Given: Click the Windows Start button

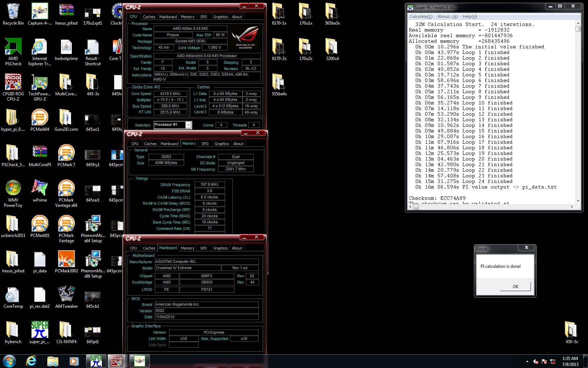Looking at the screenshot, I should 9,361.
